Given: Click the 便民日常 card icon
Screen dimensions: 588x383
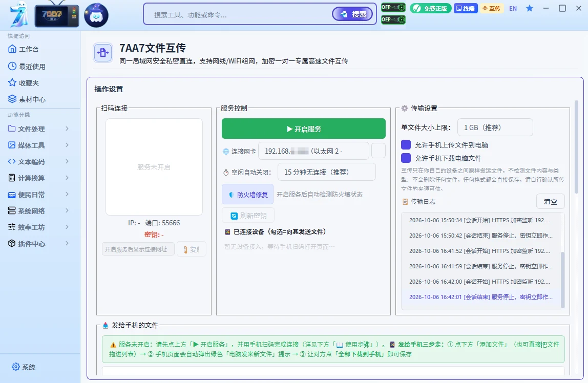Looking at the screenshot, I should (x=12, y=195).
